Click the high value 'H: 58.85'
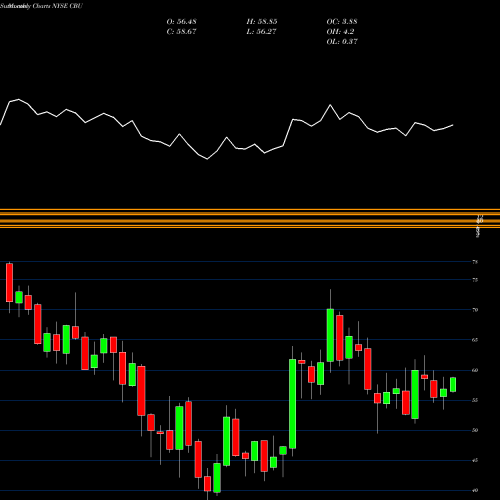 262,22
